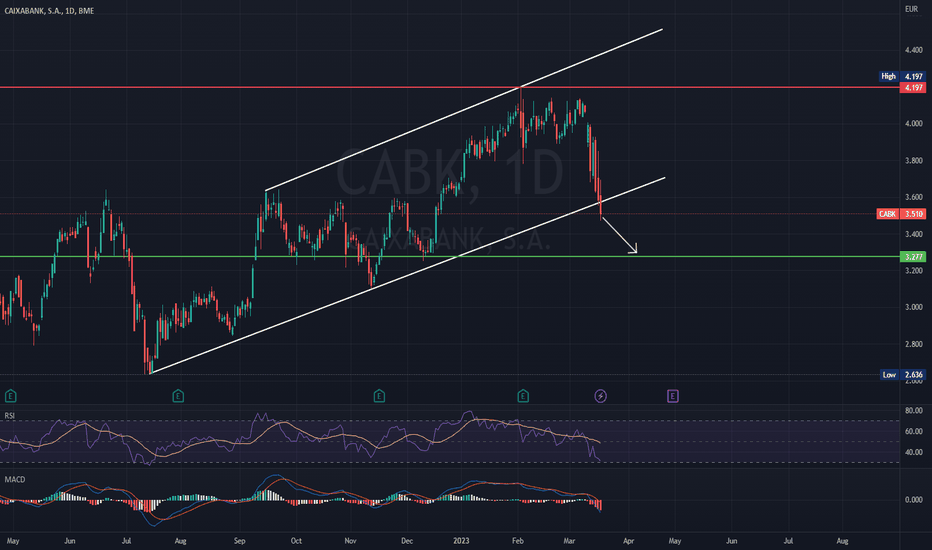Viewport: 932px width, 550px height.
Task: Click the late-July earnings E marker
Action: point(178,396)
